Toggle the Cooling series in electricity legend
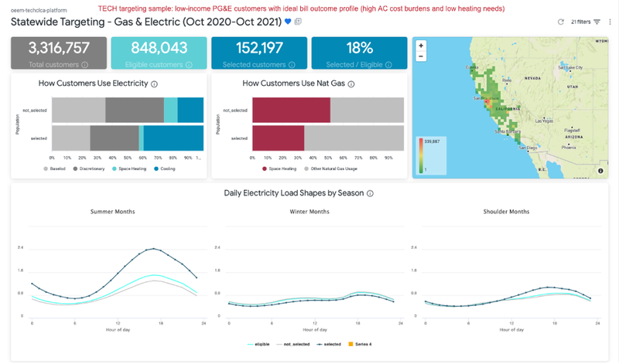Viewport: 619px width, 364px height. pos(166,168)
